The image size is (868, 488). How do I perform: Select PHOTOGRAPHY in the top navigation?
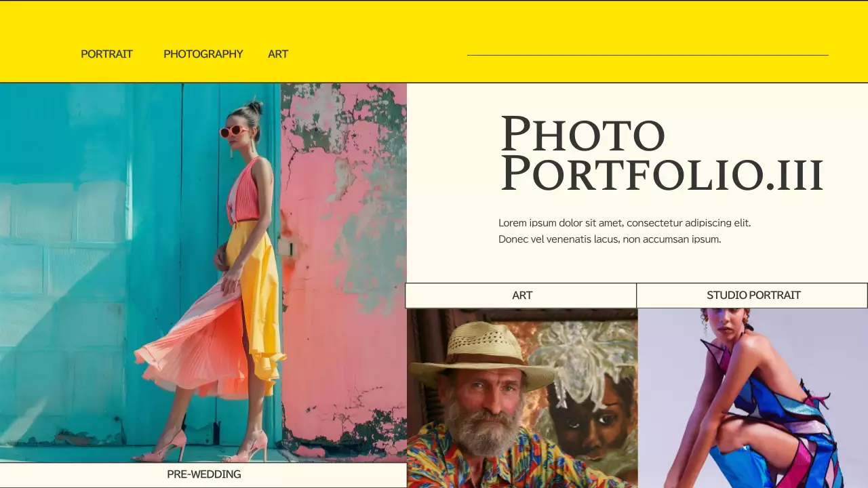(x=203, y=54)
